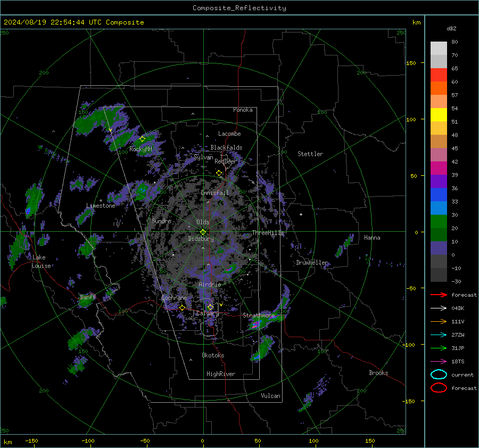Viewport: 479px width, 448px height.
Task: Click the Lake Louise label
Action: tap(41, 262)
